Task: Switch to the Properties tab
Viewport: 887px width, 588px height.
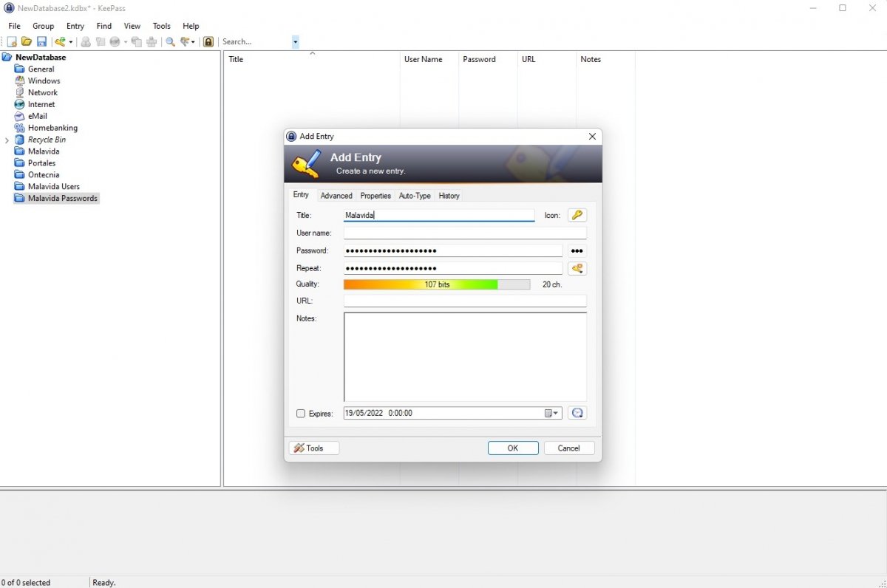Action: [375, 196]
